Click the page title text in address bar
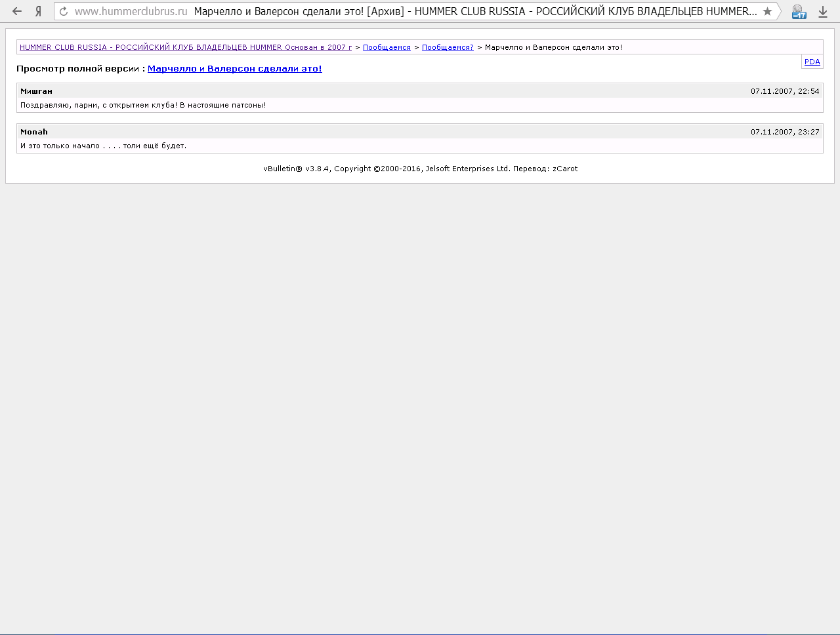Screen dimensions: 840x635 [x=476, y=11]
